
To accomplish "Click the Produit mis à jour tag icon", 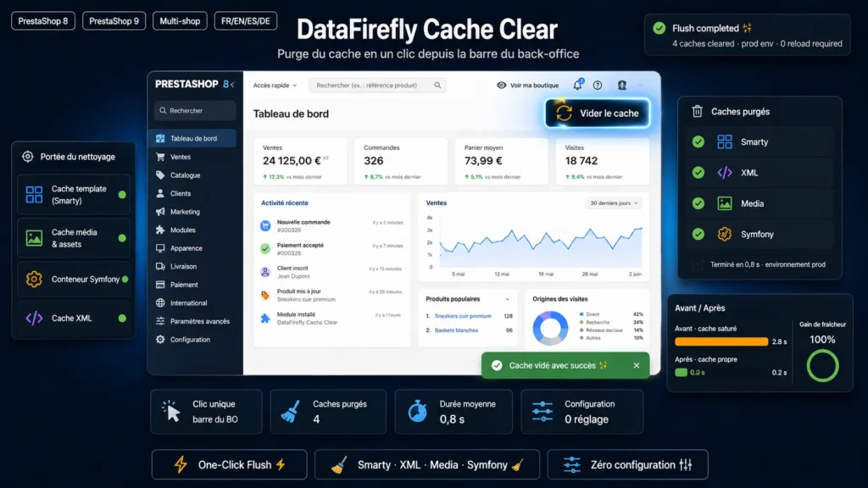I will pos(265,296).
